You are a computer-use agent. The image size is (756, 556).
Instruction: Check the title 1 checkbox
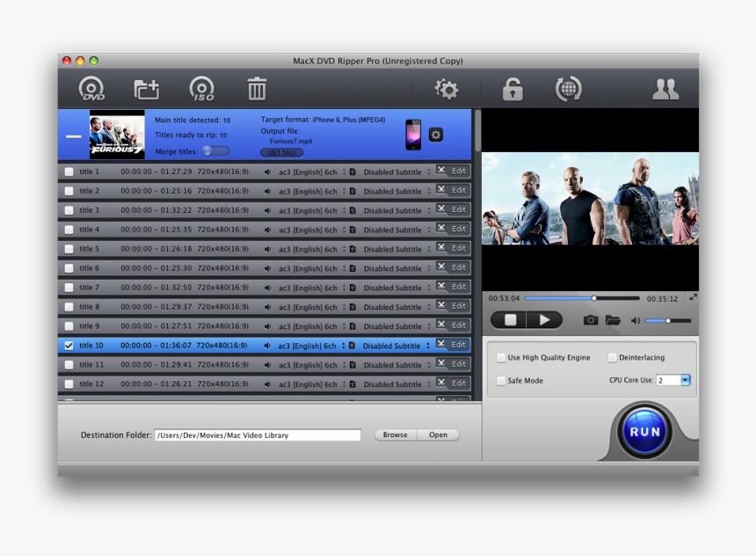coord(69,172)
